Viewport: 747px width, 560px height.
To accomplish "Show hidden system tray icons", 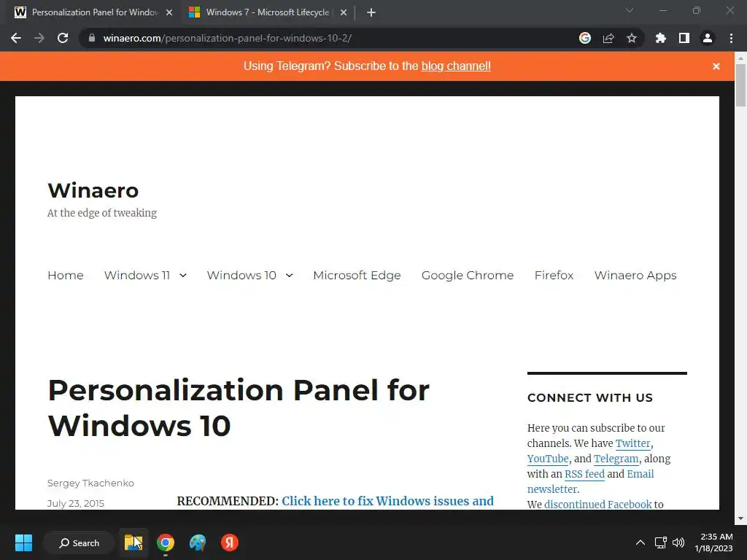I will (640, 542).
